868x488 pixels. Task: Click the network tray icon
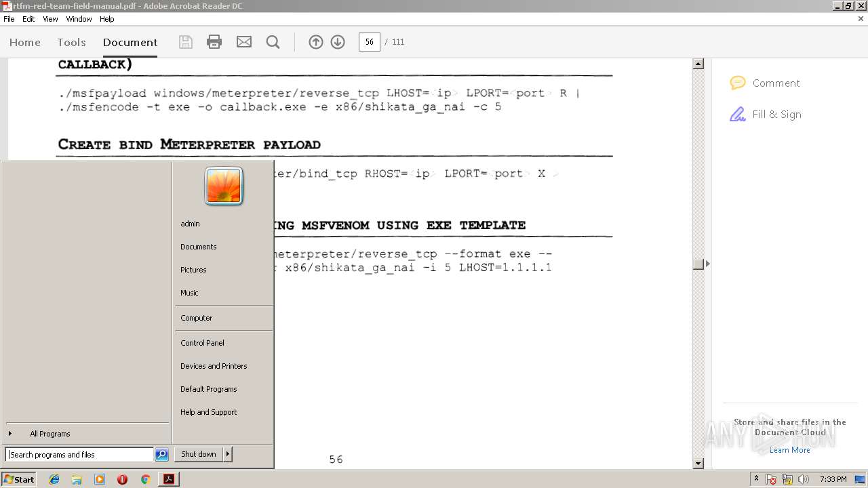click(787, 479)
